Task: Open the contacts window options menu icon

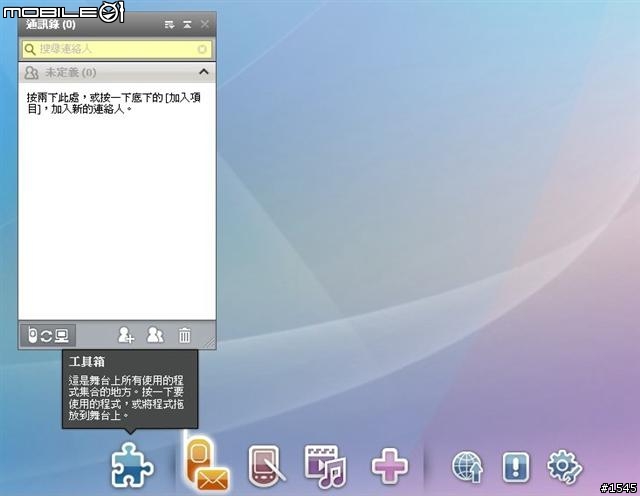Action: pos(169,25)
